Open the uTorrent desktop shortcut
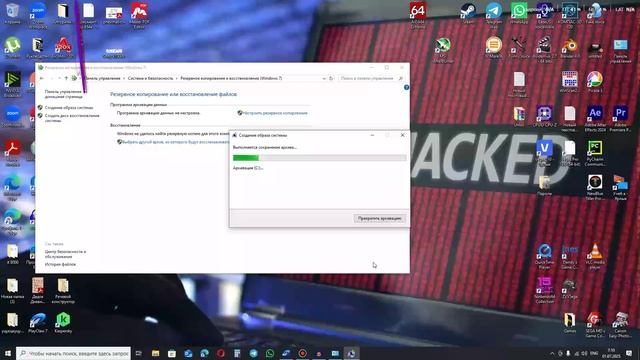 (x=12, y=47)
